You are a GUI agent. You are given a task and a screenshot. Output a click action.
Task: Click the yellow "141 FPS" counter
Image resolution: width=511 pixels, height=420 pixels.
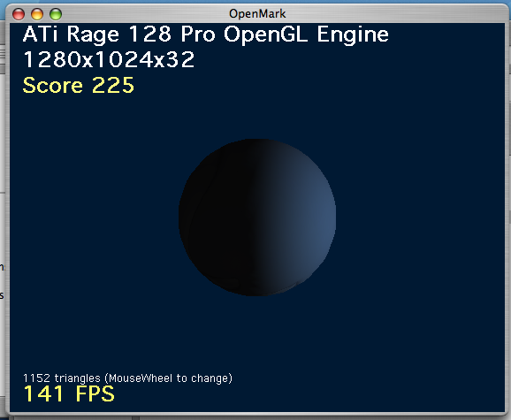pos(69,394)
